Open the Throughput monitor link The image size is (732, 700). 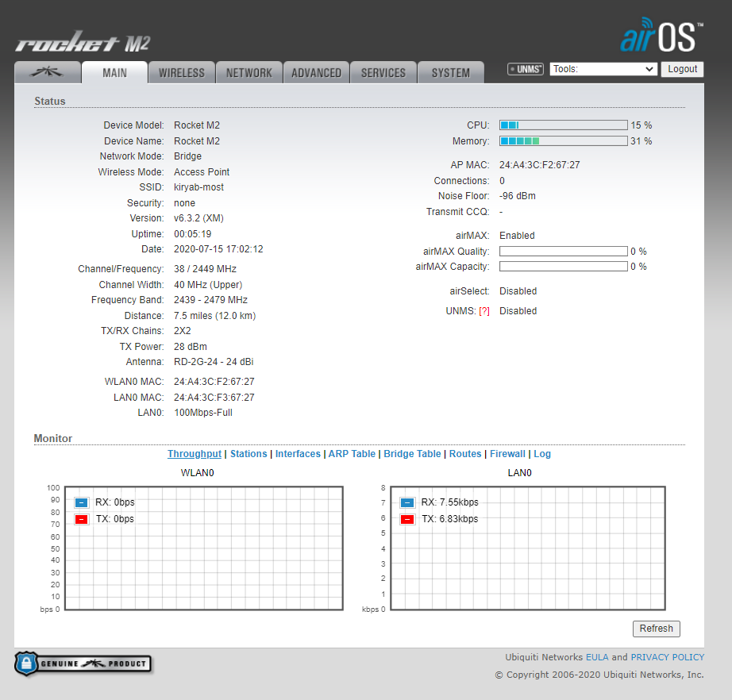(195, 454)
